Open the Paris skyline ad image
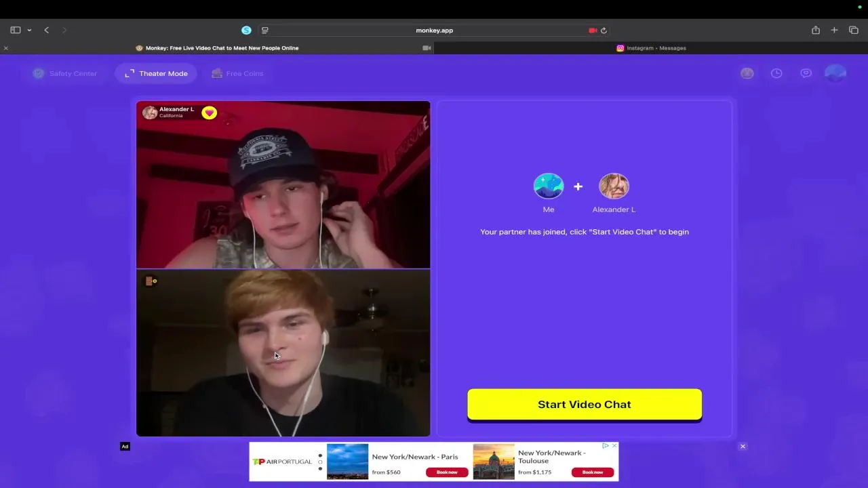The image size is (868, 488). point(347,462)
